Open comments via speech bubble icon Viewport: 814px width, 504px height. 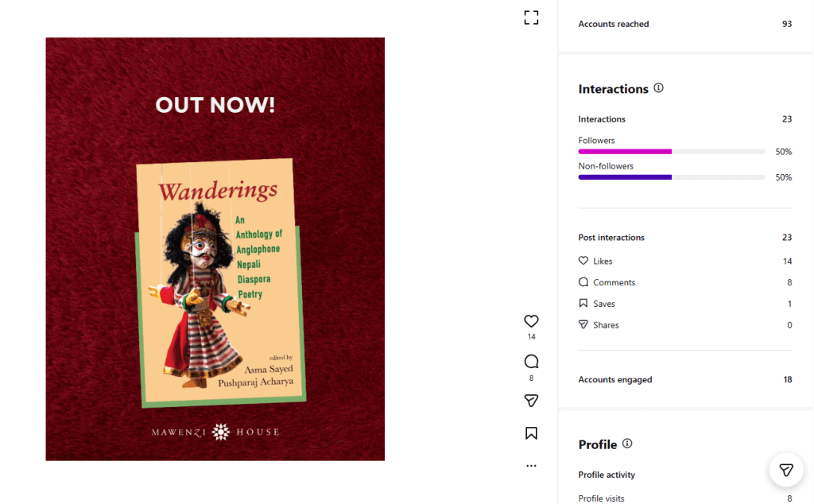pos(531,361)
